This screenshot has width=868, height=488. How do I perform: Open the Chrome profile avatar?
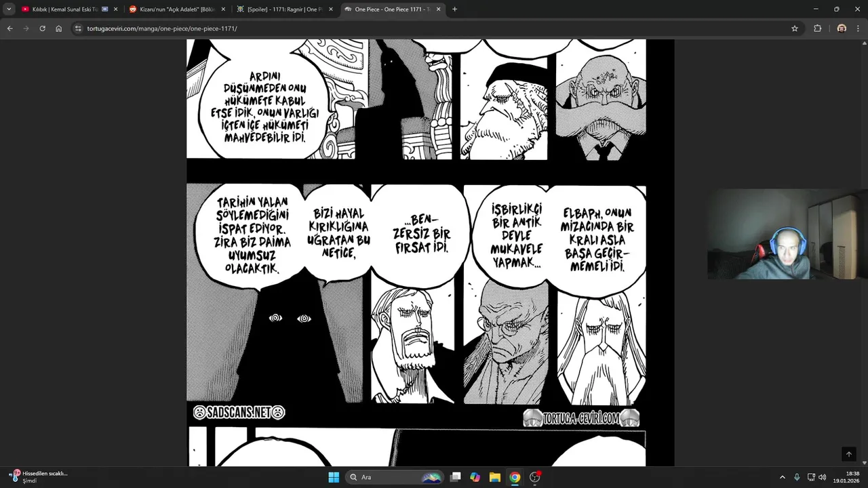pyautogui.click(x=842, y=28)
